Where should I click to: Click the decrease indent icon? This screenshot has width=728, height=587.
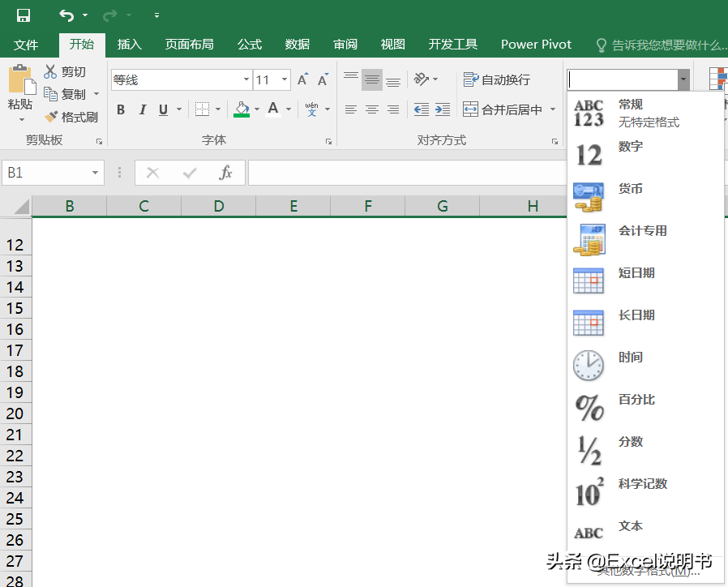pyautogui.click(x=422, y=109)
